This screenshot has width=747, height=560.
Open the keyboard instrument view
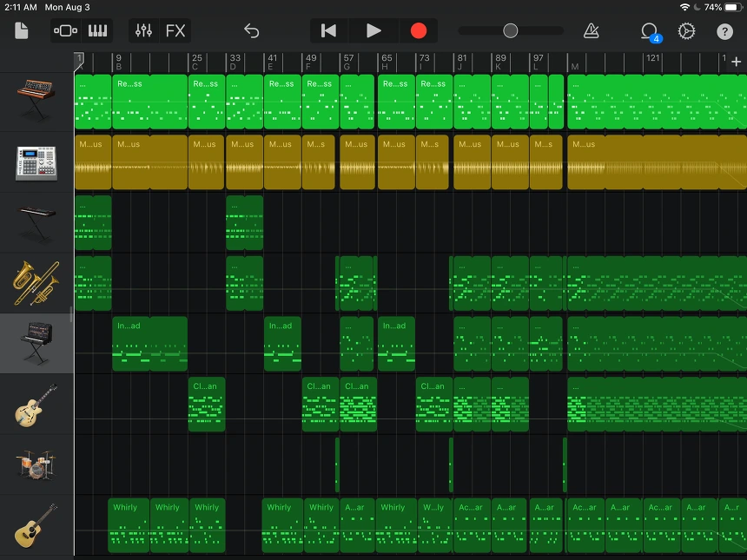97,31
